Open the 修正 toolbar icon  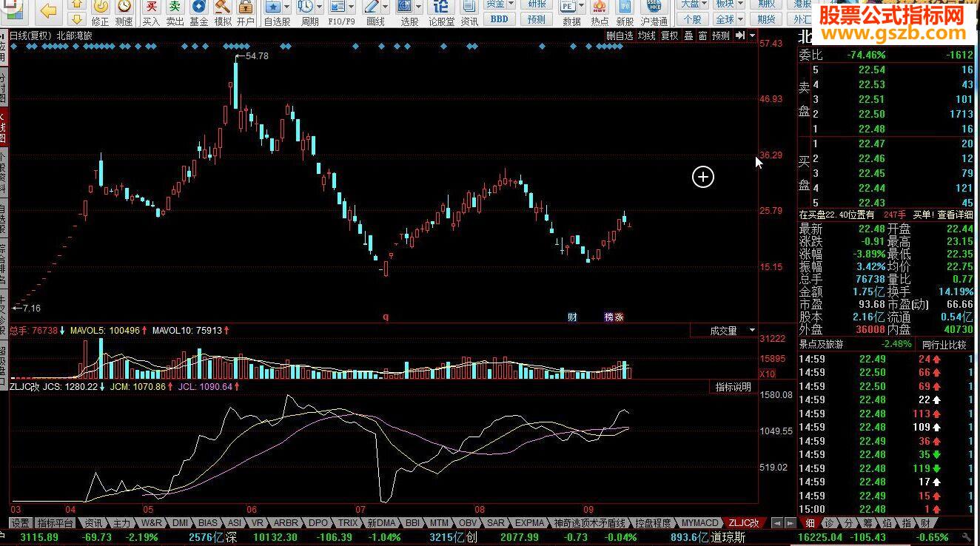click(x=100, y=13)
